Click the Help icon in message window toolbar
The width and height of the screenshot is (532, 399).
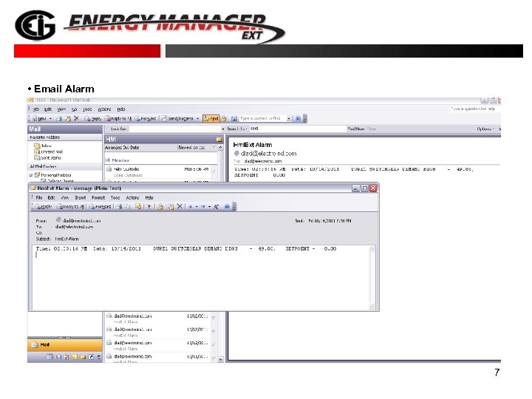227,207
